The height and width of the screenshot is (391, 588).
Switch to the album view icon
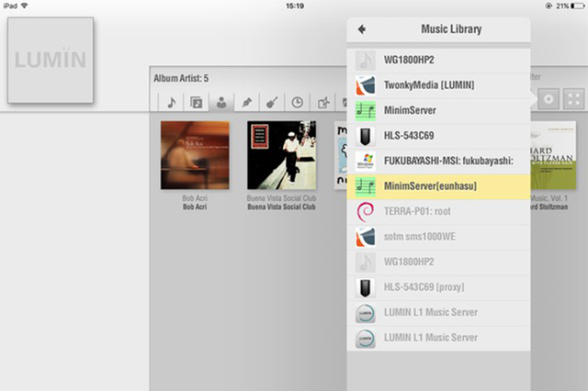196,102
